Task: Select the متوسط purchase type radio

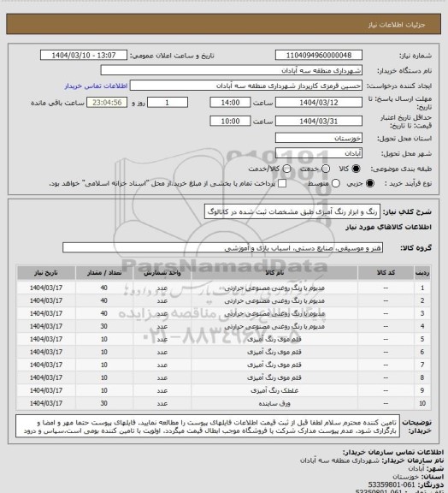Action: tap(336, 183)
